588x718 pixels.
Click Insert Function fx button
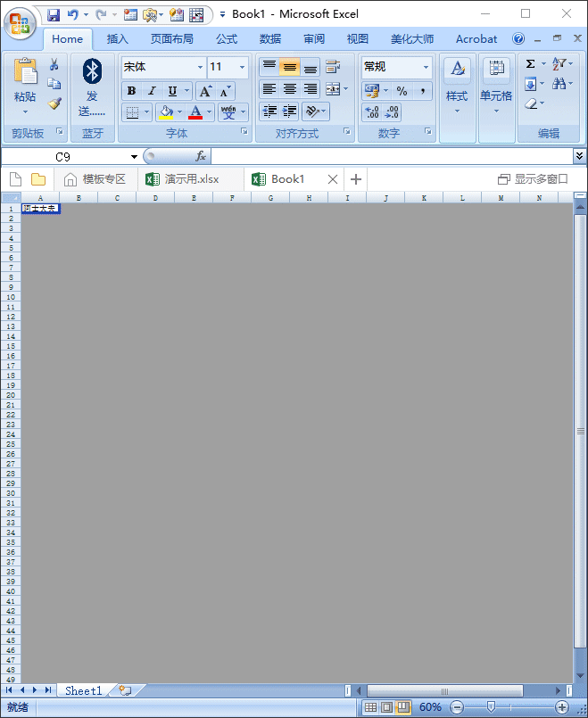point(201,157)
